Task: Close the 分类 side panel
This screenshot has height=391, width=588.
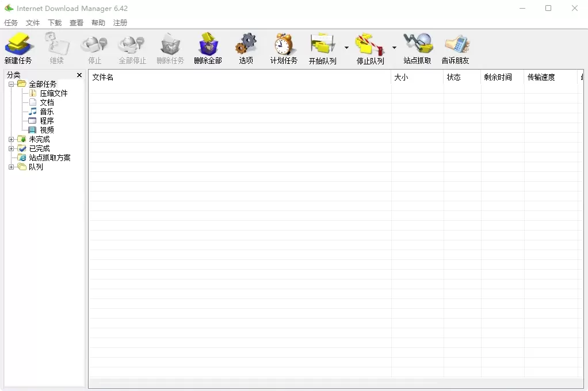Action: pyautogui.click(x=79, y=75)
